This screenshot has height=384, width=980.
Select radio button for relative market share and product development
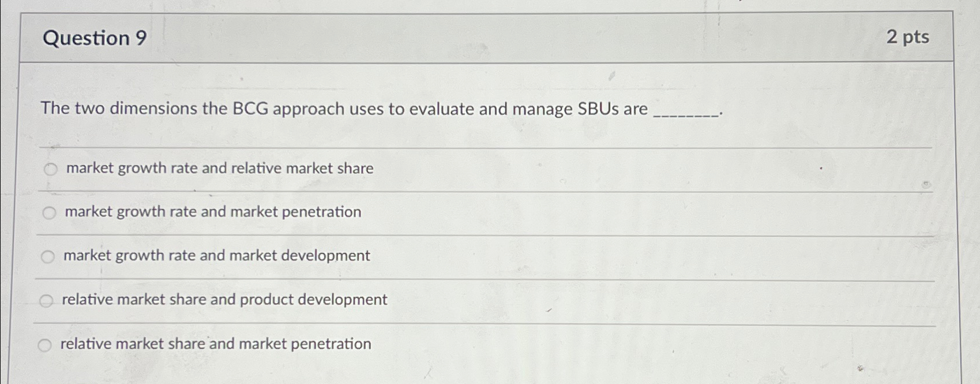(46, 300)
